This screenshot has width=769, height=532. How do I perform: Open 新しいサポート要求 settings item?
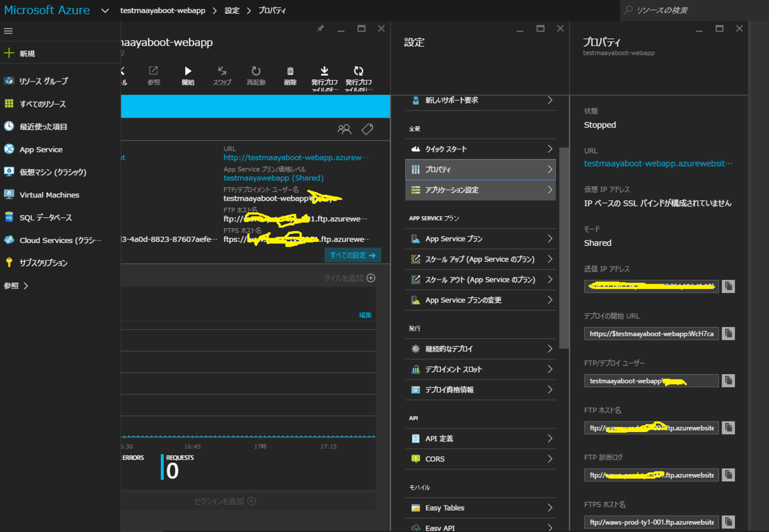480,100
